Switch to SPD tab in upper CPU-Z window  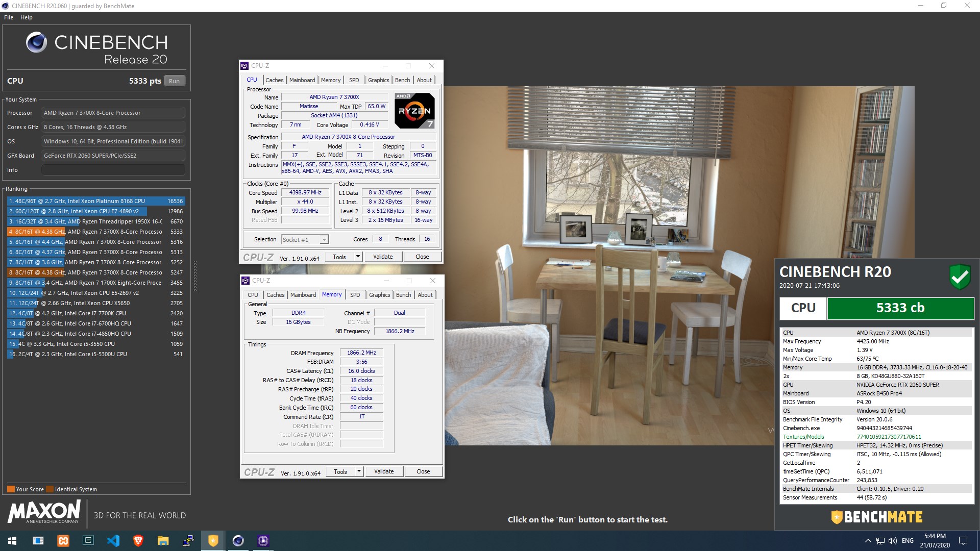354,80
